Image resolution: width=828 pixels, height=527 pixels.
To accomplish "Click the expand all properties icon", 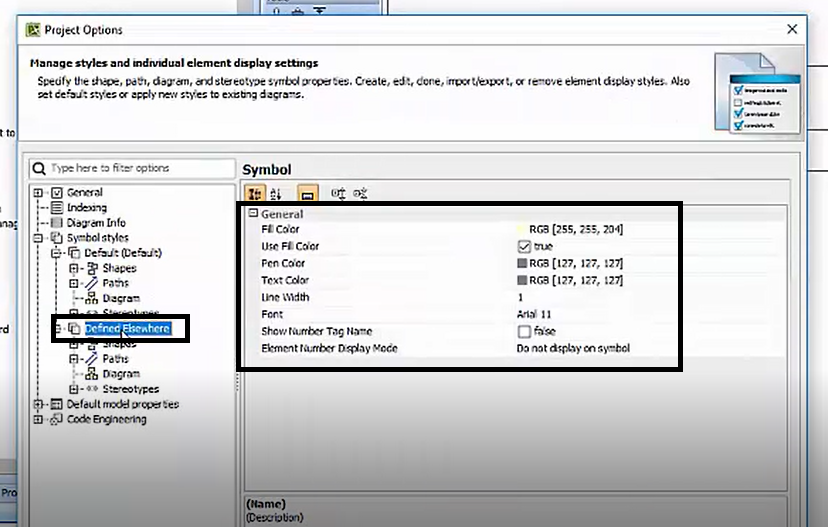I will tap(338, 193).
